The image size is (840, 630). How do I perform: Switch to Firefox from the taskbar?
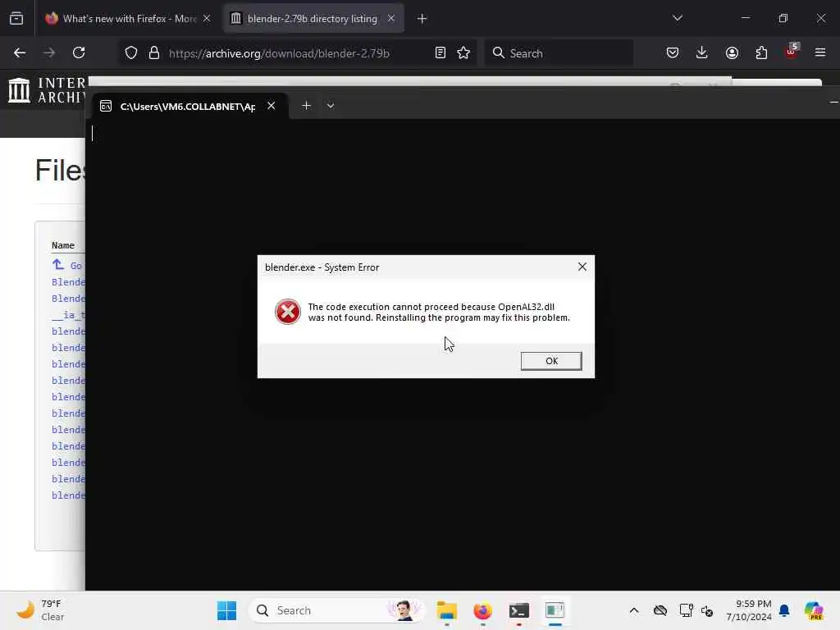click(x=482, y=610)
